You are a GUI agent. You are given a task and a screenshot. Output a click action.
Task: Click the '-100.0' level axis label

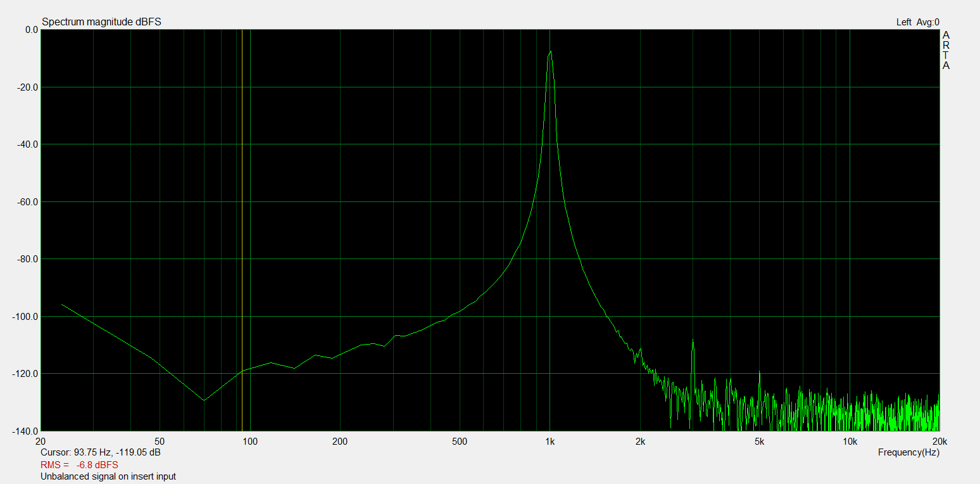(x=24, y=317)
